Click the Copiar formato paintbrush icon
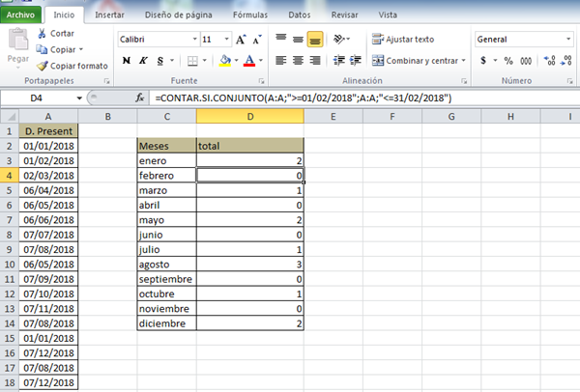Viewport: 580px width, 392px height. pos(43,66)
